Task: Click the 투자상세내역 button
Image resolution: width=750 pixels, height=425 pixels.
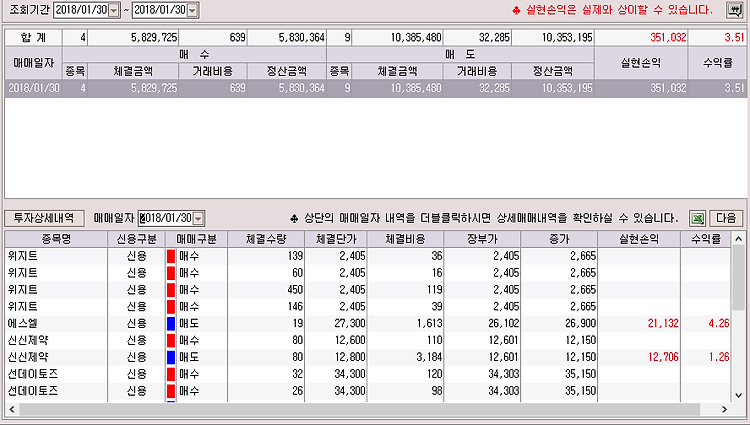Action: 44,218
